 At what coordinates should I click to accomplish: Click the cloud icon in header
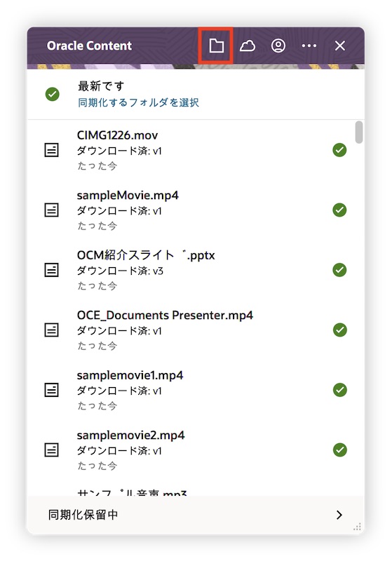pyautogui.click(x=248, y=46)
